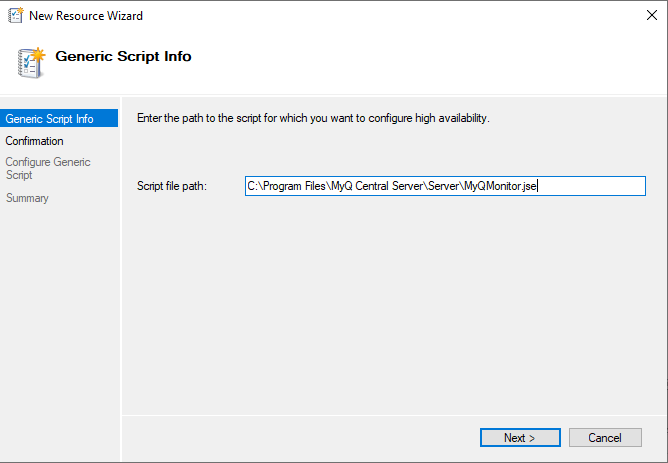Screen dimensions: 668x463
Task: Open the Summary step in sidebar
Action: (x=27, y=198)
